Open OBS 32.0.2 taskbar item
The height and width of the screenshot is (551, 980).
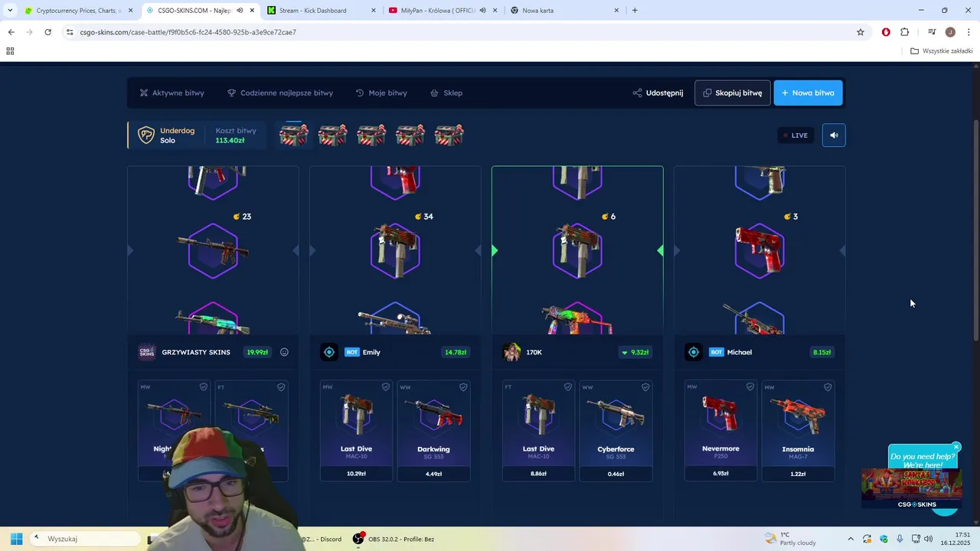pyautogui.click(x=394, y=539)
